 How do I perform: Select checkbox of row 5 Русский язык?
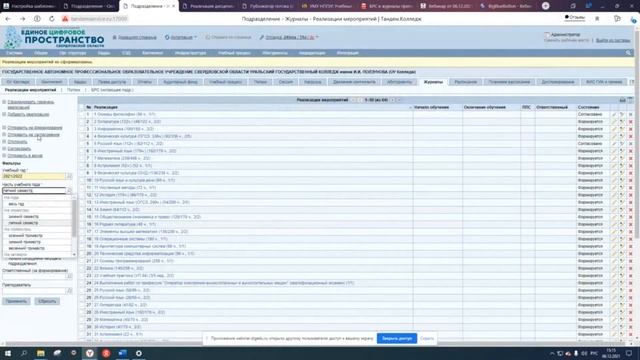pos(81,144)
